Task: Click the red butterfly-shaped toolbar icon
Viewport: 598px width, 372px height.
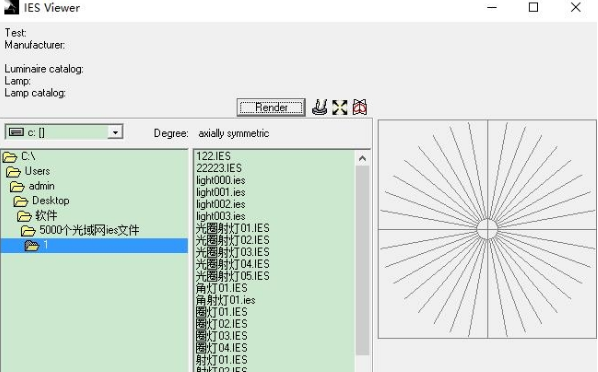Action: pyautogui.click(x=360, y=107)
